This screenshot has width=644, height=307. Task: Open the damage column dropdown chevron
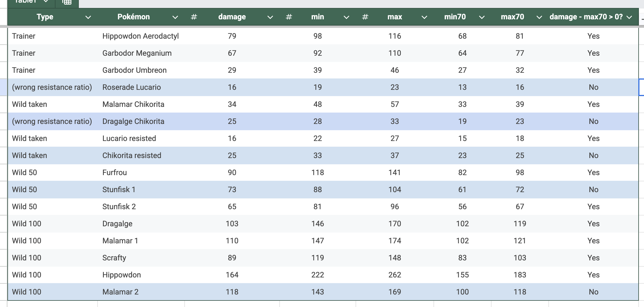tap(270, 17)
